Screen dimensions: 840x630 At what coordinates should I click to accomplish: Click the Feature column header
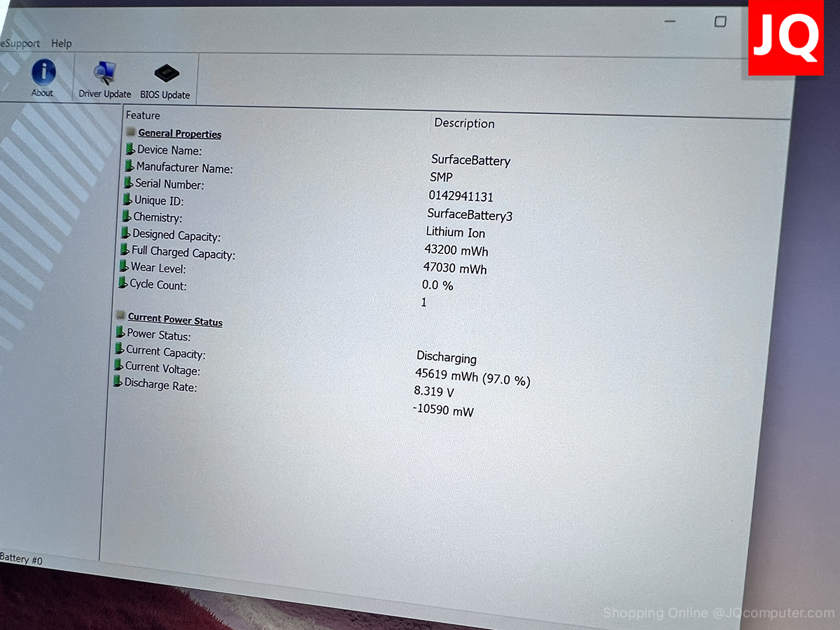(x=143, y=115)
